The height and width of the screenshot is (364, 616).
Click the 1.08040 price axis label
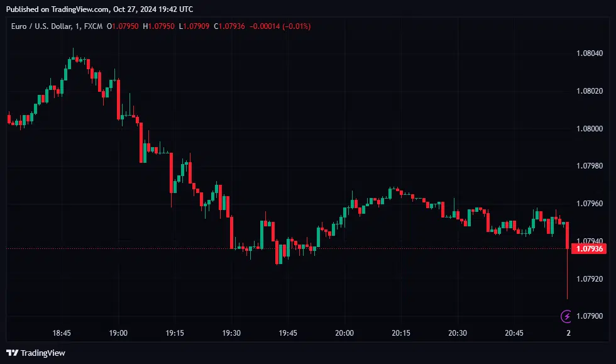pos(590,53)
